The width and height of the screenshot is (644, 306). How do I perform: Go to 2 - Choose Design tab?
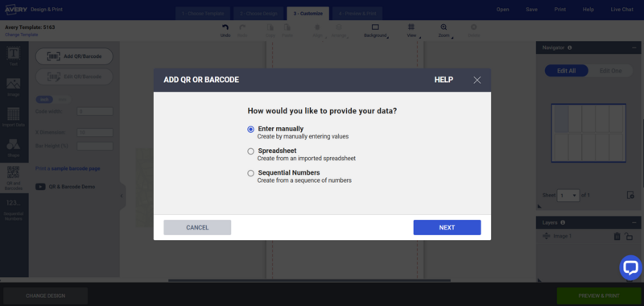pyautogui.click(x=258, y=14)
